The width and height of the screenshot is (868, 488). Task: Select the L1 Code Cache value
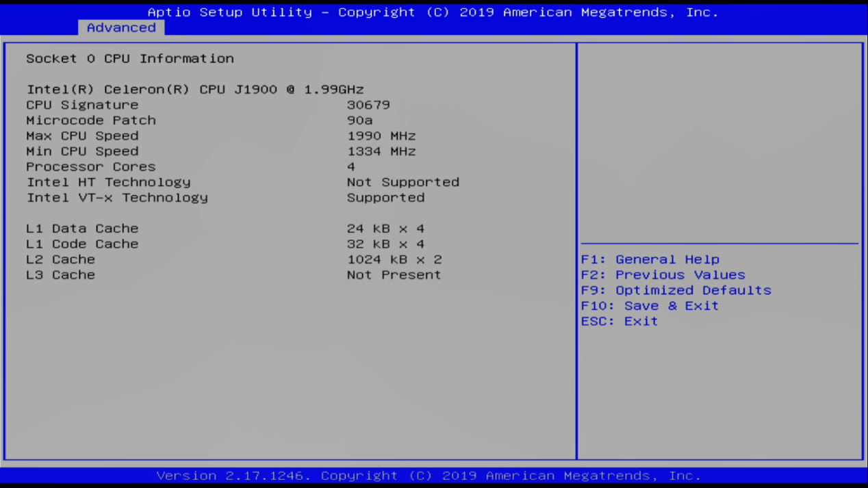385,244
